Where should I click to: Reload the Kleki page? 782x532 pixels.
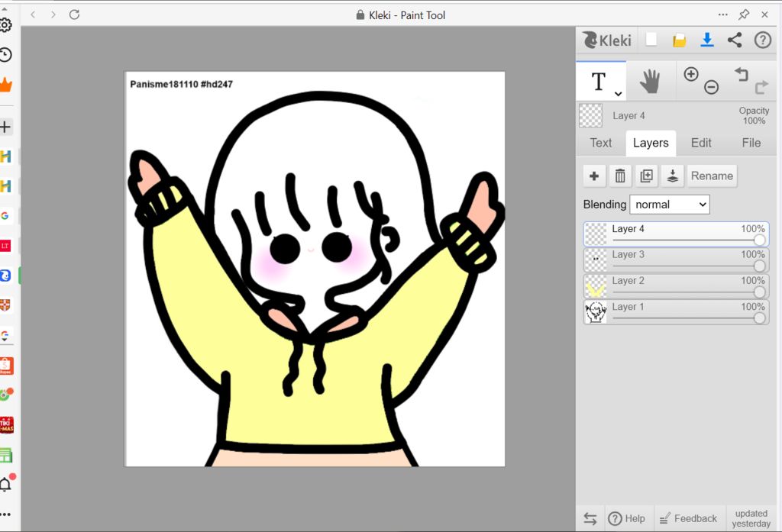pyautogui.click(x=74, y=15)
